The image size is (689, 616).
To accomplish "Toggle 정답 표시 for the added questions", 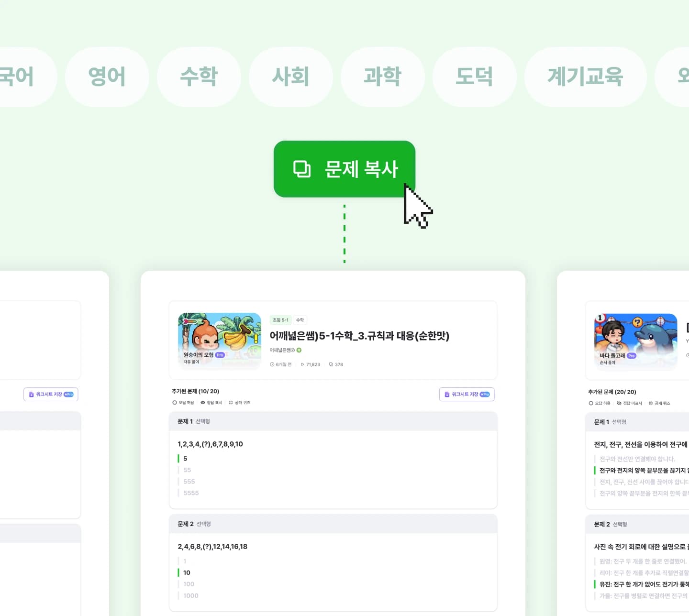I will click(203, 402).
